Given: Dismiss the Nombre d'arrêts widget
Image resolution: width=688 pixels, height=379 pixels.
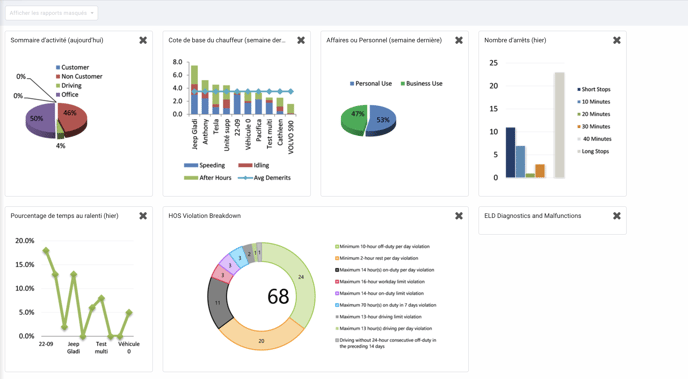Looking at the screenshot, I should 617,40.
